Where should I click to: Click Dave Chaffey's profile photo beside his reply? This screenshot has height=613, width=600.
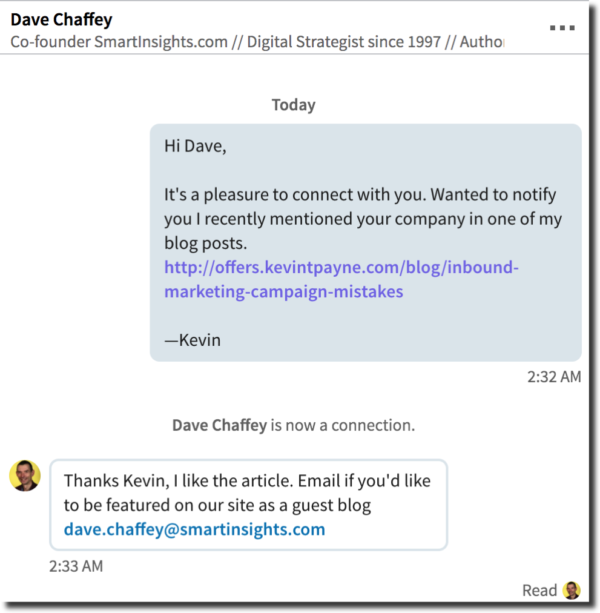click(24, 476)
